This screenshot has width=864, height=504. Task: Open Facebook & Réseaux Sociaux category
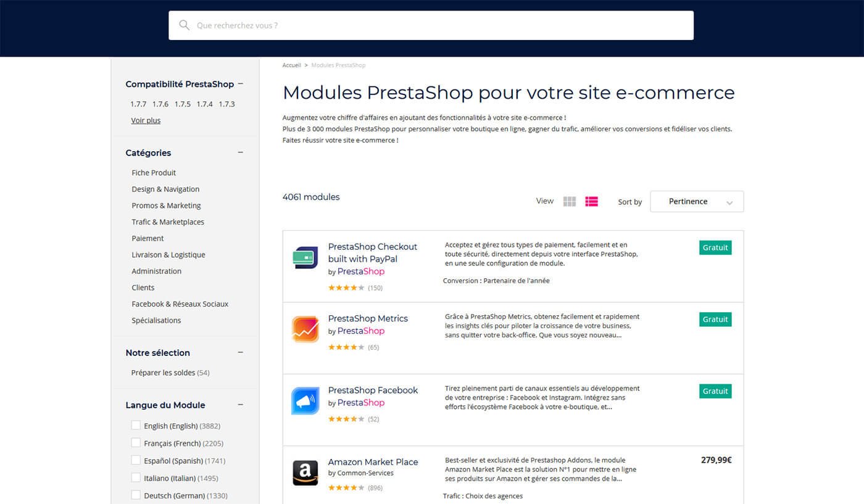click(180, 304)
